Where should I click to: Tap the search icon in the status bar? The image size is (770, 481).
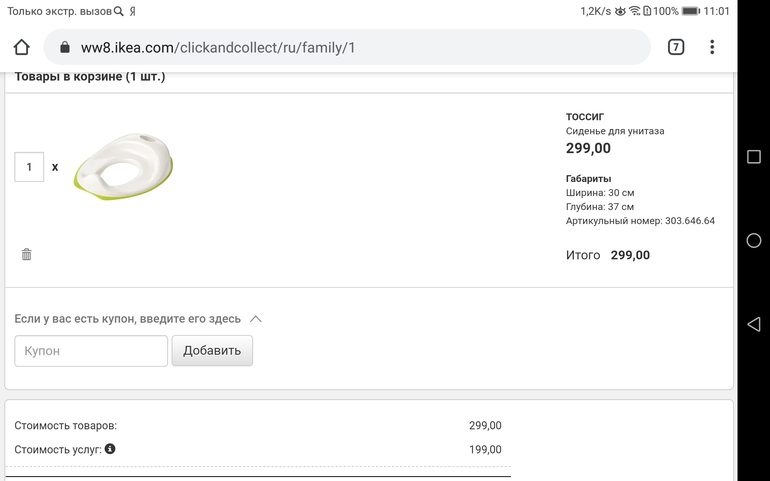(118, 11)
